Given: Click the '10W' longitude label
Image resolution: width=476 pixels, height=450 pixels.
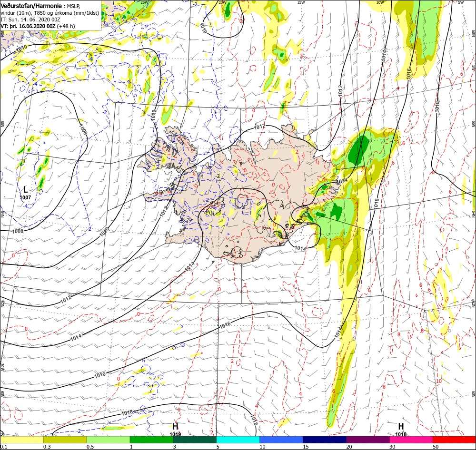Looking at the screenshot, I should [380, 2].
